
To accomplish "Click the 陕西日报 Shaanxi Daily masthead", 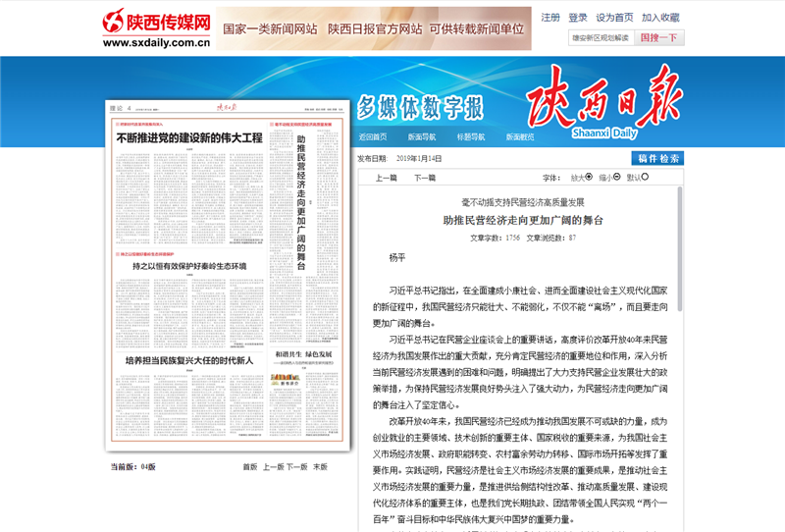I will pyautogui.click(x=604, y=102).
